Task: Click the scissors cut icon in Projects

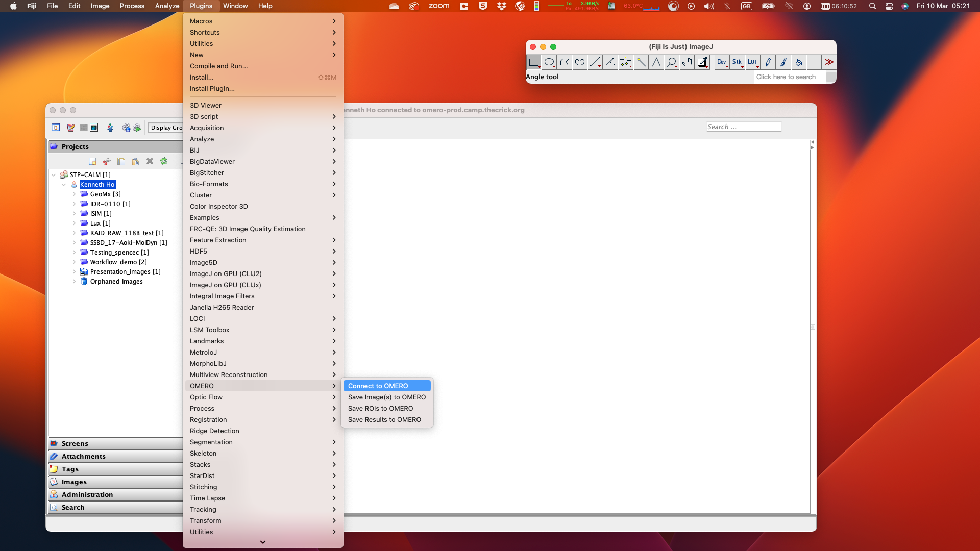Action: coord(107,161)
